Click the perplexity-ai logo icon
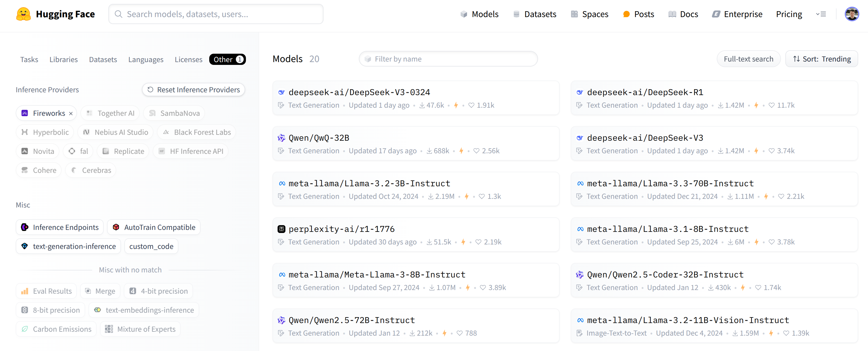Screen dimensions: 868x351 pyautogui.click(x=281, y=229)
